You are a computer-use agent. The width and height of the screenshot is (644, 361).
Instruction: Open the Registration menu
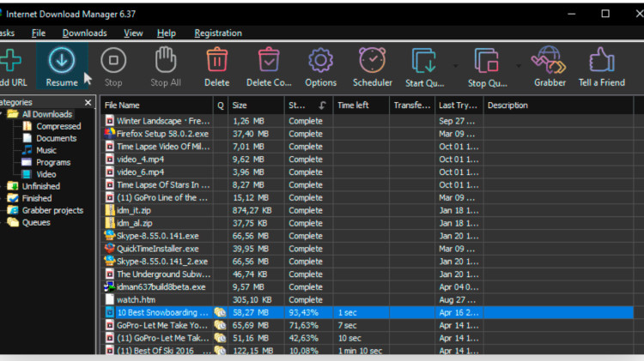tap(218, 33)
